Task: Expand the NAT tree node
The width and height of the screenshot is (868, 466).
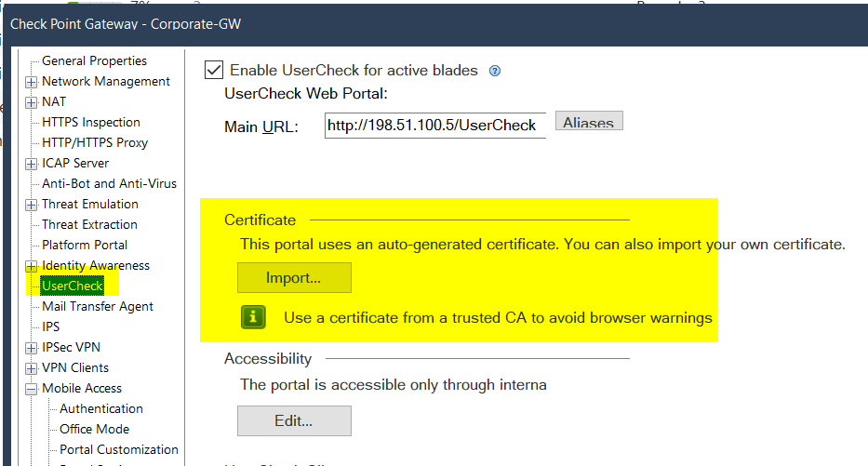Action: tap(32, 102)
